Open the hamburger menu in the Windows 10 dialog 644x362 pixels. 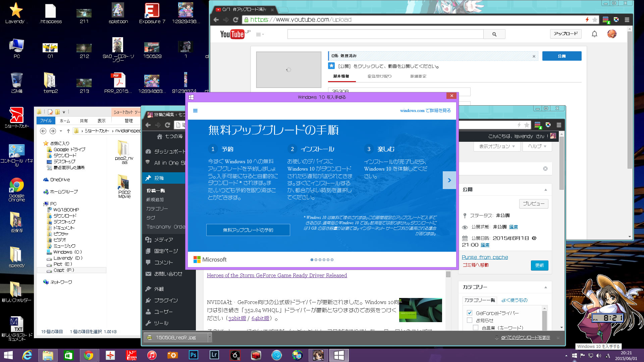[x=195, y=111]
